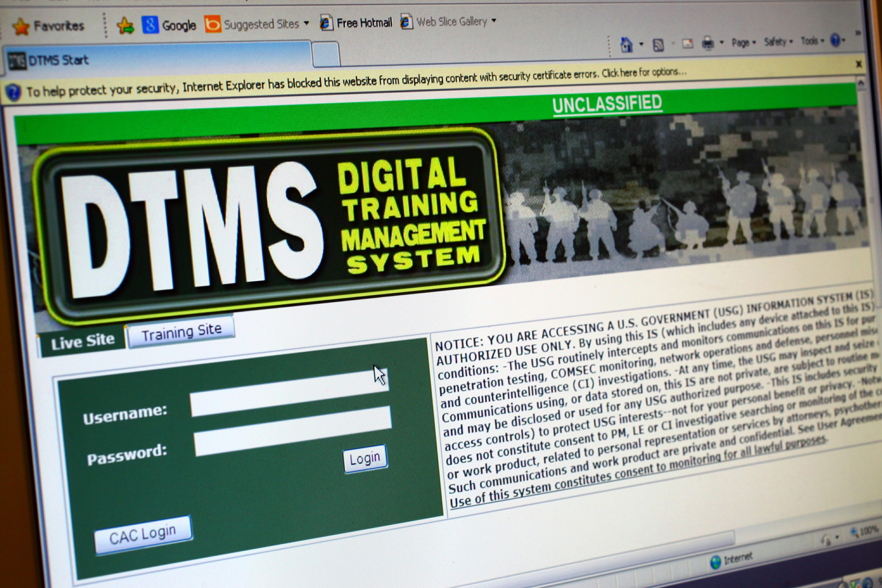Open the Free Hotmail favorites link
The image size is (882, 588).
356,23
